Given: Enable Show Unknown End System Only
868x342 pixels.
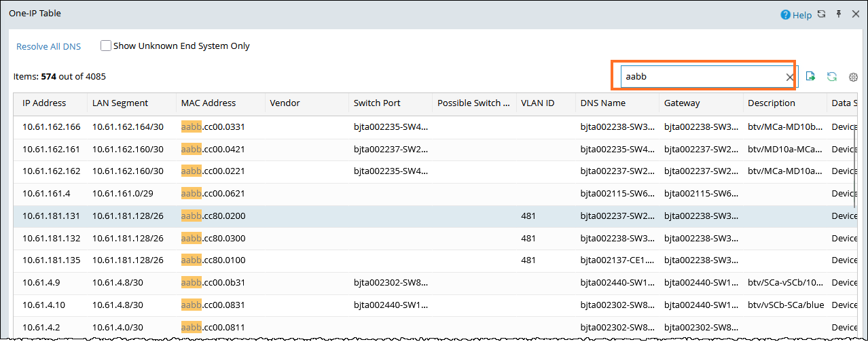Looking at the screenshot, I should point(106,46).
